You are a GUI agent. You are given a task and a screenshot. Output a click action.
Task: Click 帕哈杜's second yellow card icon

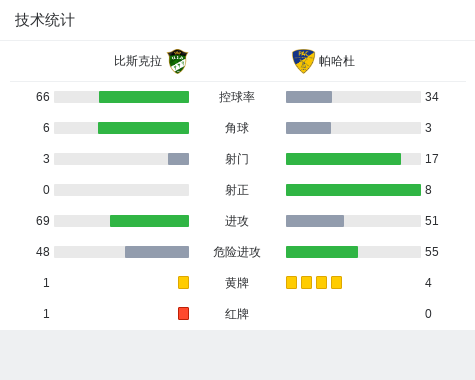pyautogui.click(x=306, y=282)
